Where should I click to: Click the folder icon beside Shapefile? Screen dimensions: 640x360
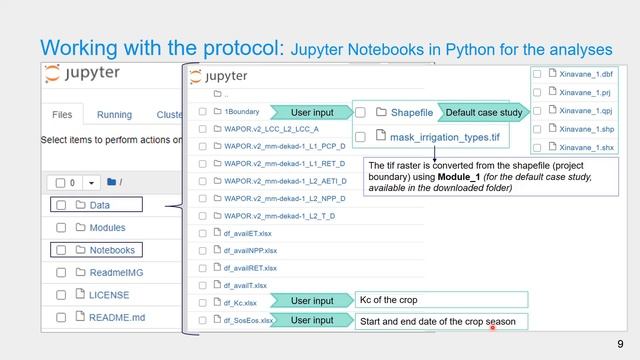coord(381,112)
